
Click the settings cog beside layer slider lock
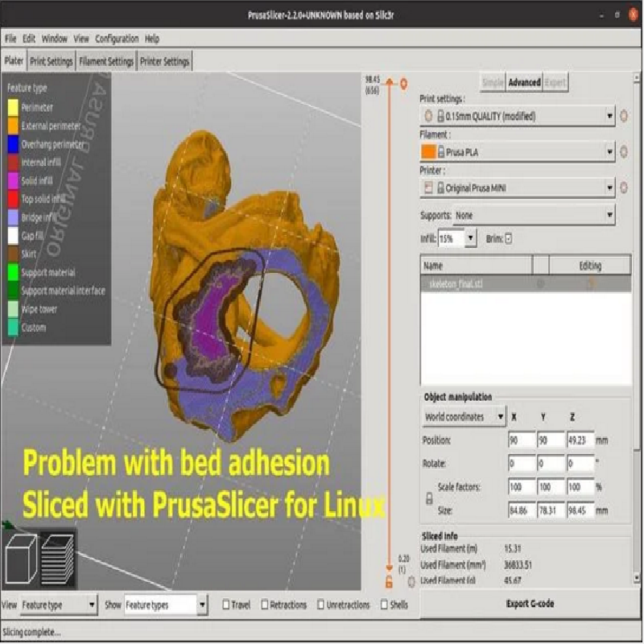point(411,581)
